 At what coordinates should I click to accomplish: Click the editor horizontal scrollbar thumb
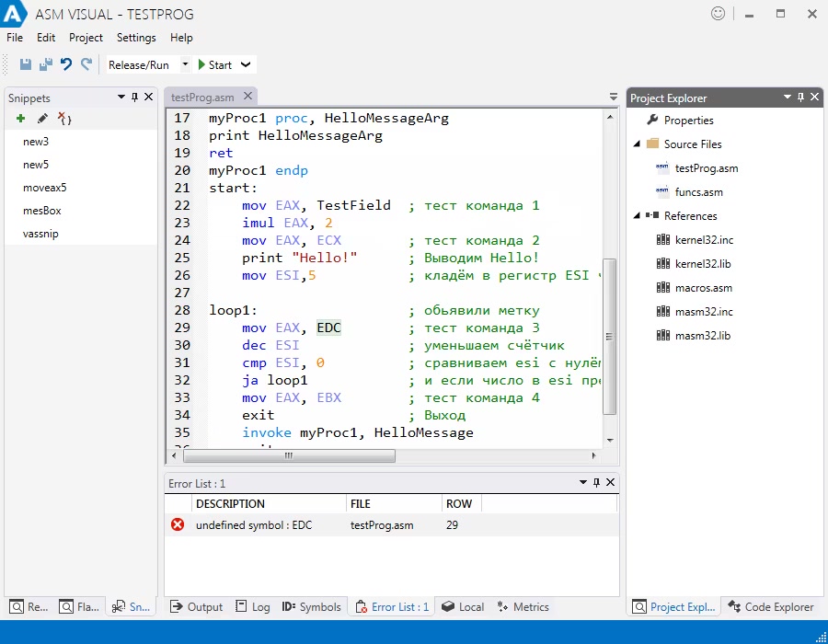click(289, 455)
